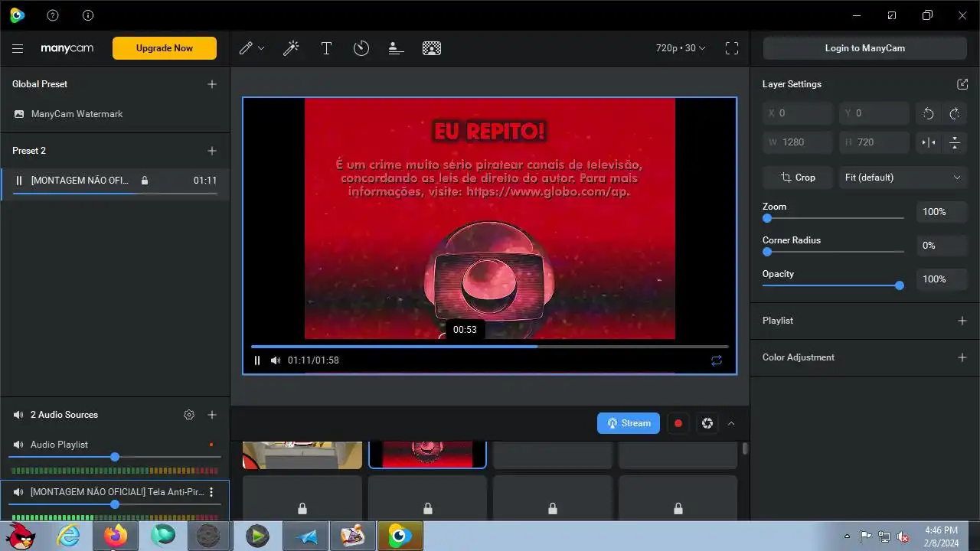Select the red globe preset thumbnail
This screenshot has width=980, height=551.
(x=427, y=455)
